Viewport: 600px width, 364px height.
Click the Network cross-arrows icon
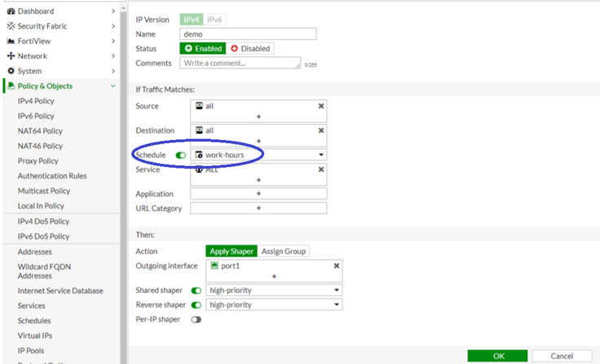(11, 56)
